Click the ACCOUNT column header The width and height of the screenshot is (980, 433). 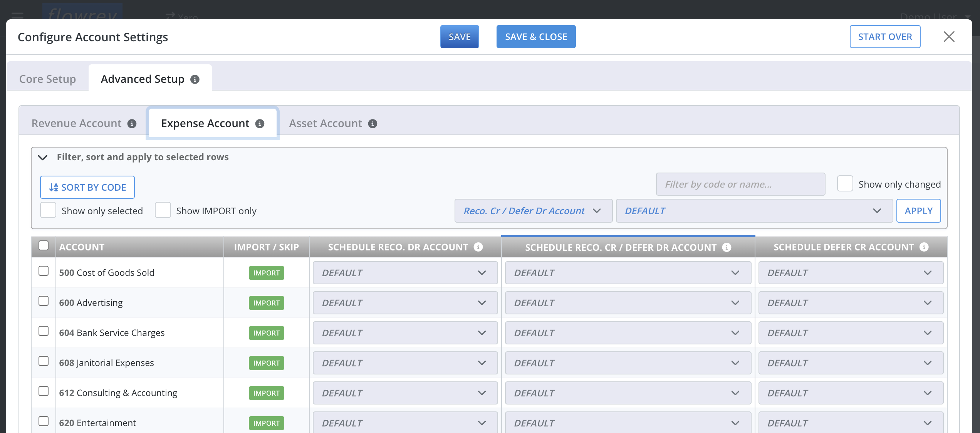tap(140, 247)
